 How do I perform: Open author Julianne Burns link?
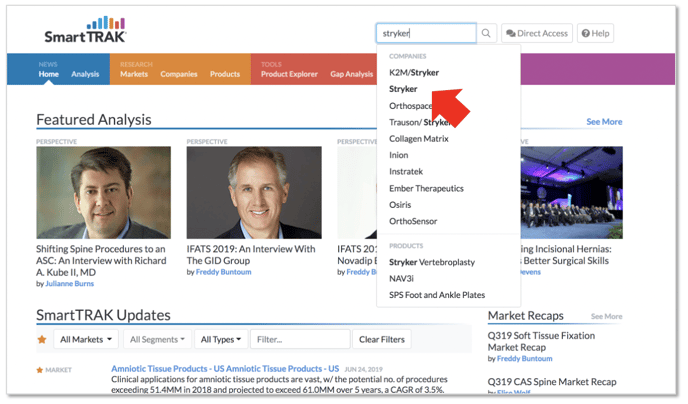69,284
